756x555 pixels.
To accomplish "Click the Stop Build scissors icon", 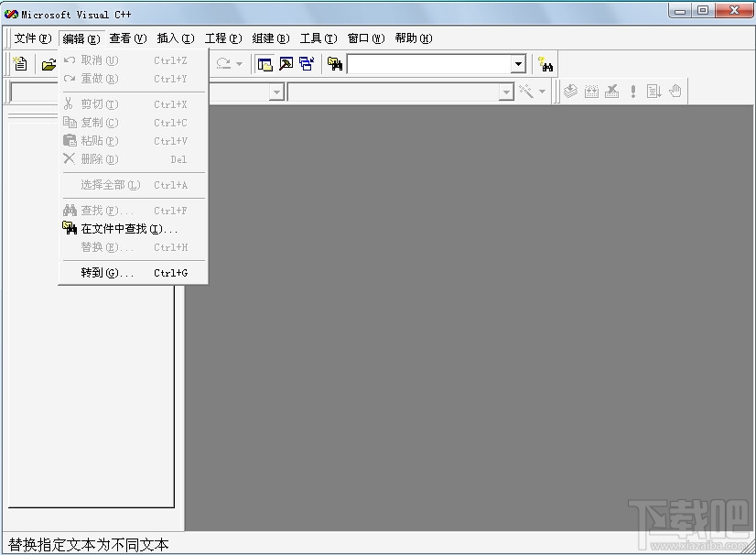I will (611, 91).
